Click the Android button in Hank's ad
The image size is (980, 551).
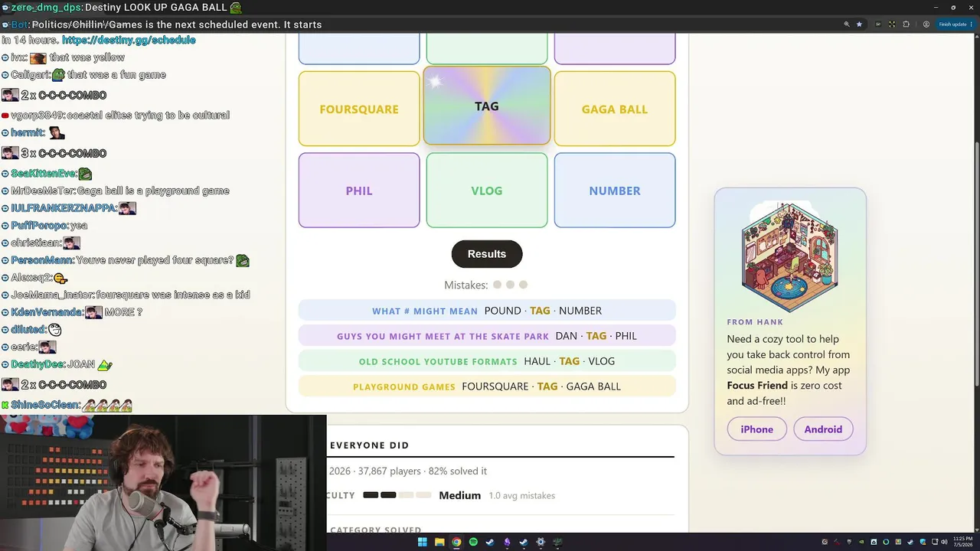point(823,429)
